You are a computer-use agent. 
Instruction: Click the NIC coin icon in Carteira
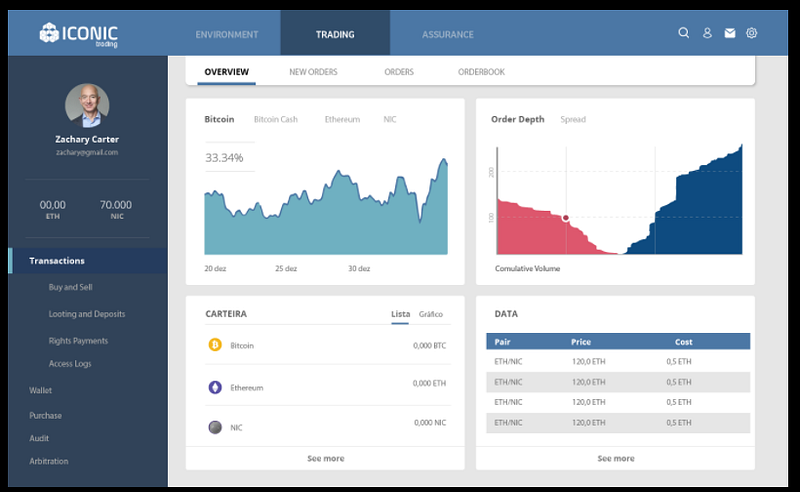point(215,427)
